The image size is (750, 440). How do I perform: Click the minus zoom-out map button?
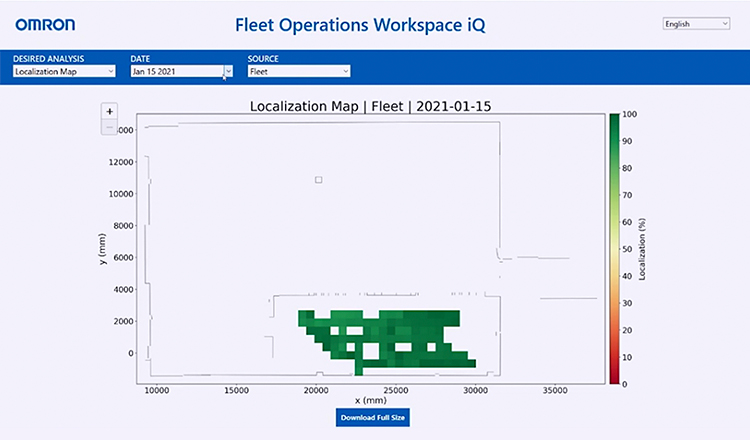[110, 127]
